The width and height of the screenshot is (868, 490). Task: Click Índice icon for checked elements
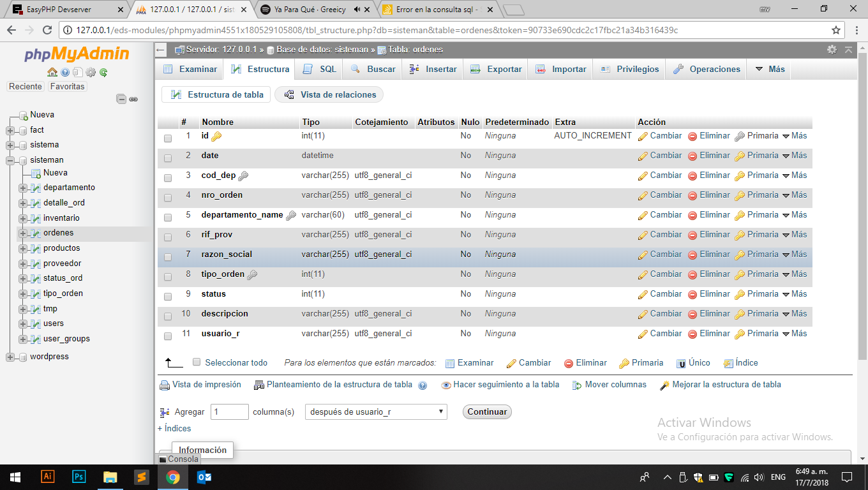[x=728, y=364]
